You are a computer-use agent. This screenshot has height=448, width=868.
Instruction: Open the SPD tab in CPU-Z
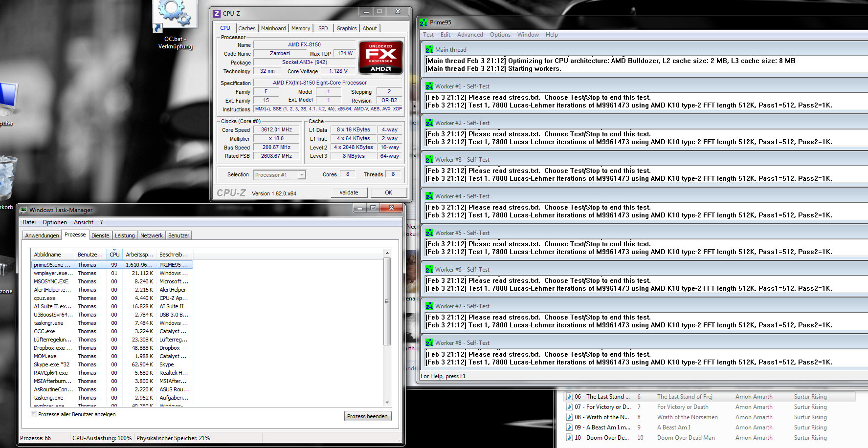click(323, 28)
